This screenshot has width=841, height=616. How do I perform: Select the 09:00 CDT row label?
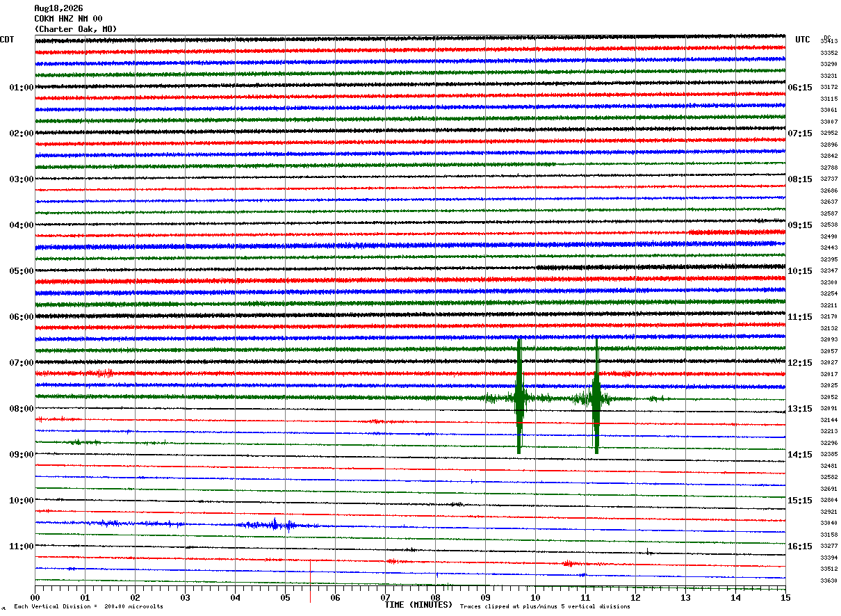click(22, 455)
